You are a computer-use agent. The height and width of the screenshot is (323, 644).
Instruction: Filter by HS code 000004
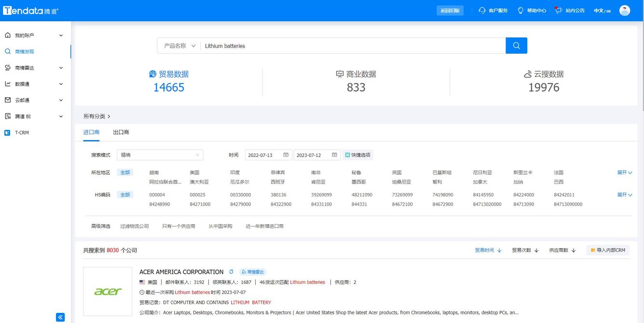tap(157, 195)
